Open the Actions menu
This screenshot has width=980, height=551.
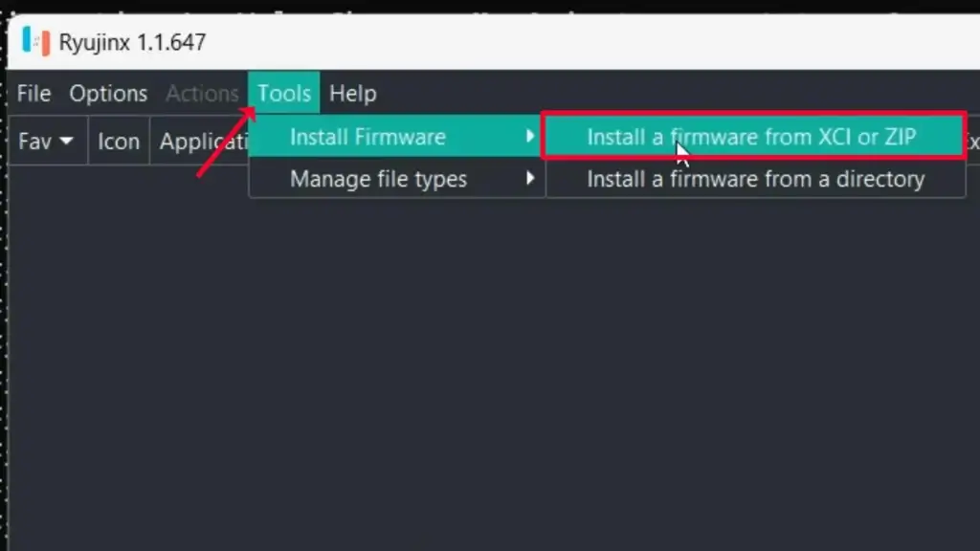pos(202,94)
